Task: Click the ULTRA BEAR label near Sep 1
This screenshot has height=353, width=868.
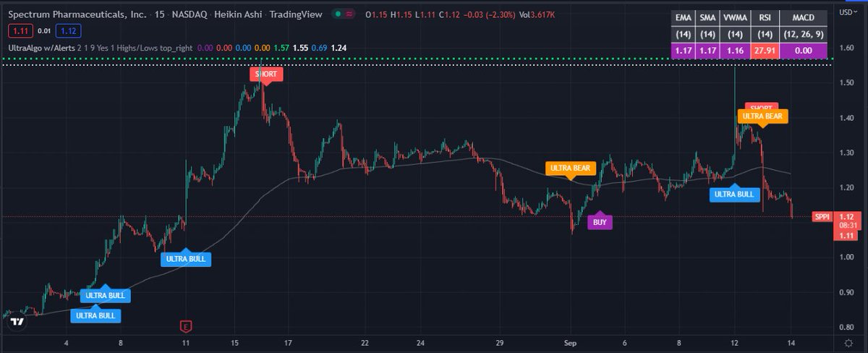Action: [x=571, y=168]
